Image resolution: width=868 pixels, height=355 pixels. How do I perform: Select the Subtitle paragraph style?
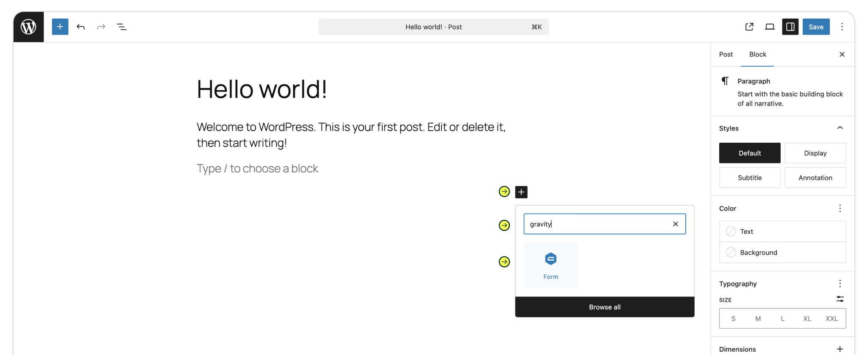749,177
